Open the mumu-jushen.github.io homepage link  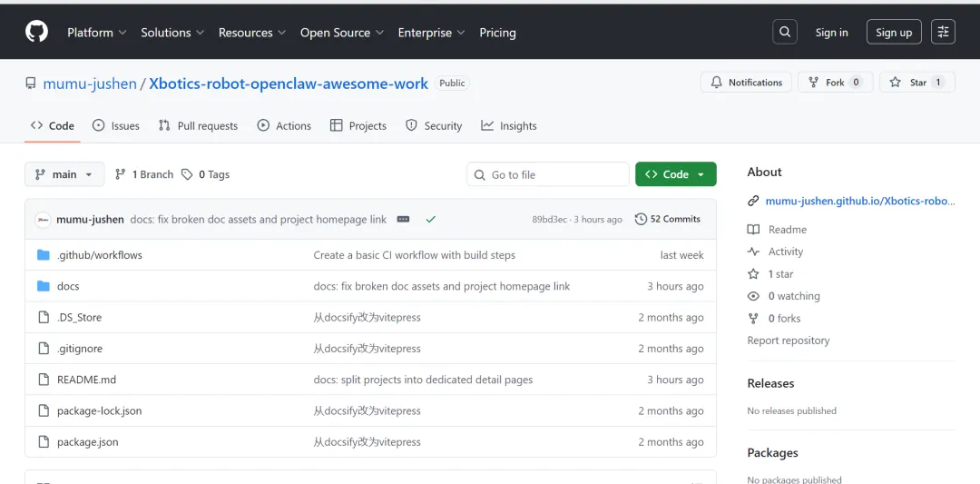pyautogui.click(x=859, y=201)
